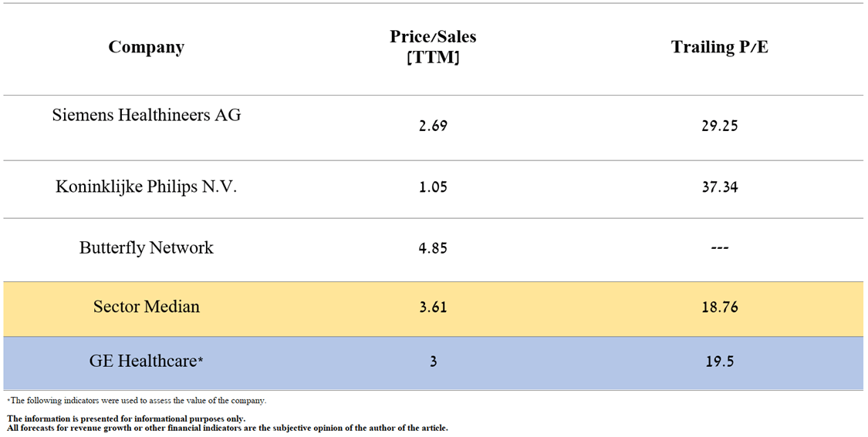This screenshot has width=868, height=437.
Task: Select Sector Median P/E value 18.76
Action: (719, 307)
